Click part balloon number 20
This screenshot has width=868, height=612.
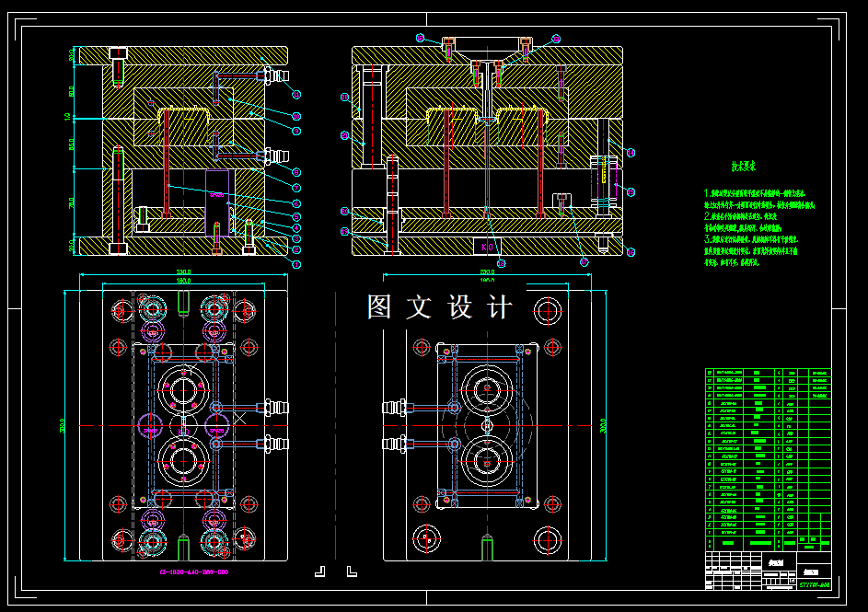click(x=345, y=211)
